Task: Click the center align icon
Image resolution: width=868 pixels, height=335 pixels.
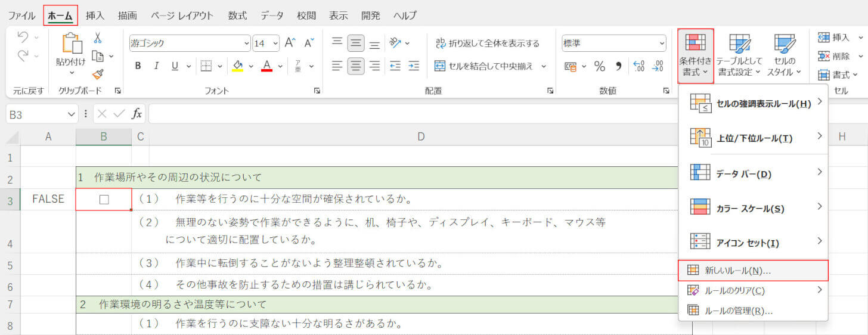Action: 356,66
